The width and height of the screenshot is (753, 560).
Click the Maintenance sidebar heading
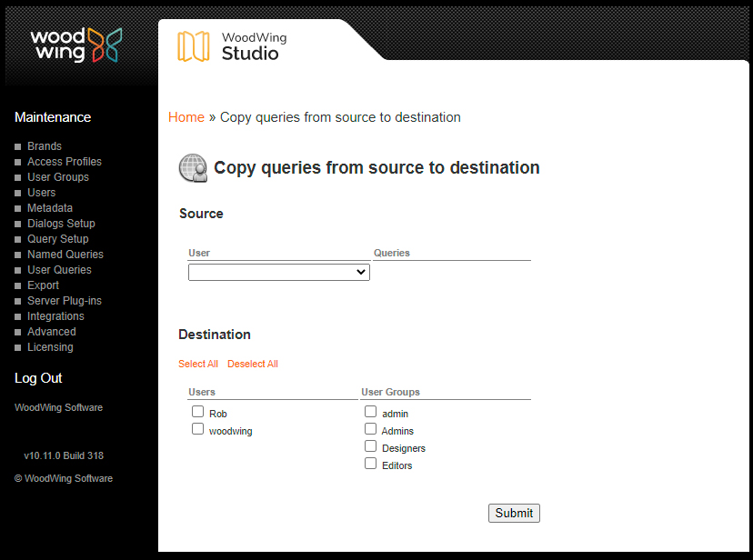(53, 117)
